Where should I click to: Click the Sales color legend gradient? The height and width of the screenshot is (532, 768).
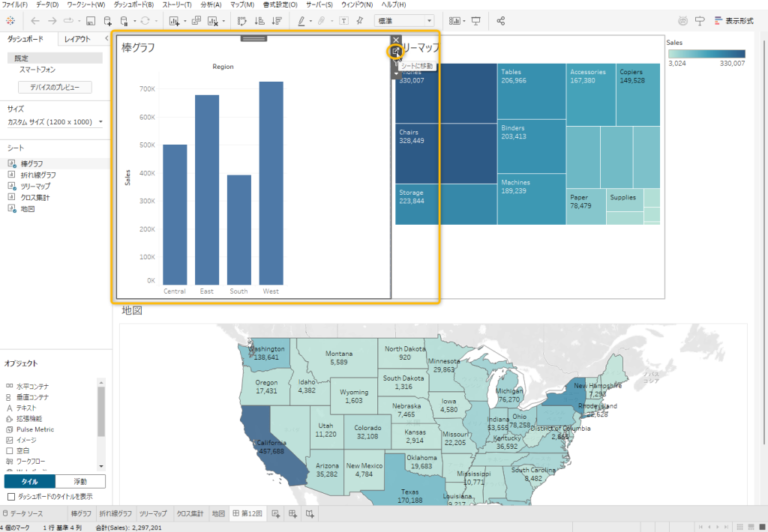706,54
